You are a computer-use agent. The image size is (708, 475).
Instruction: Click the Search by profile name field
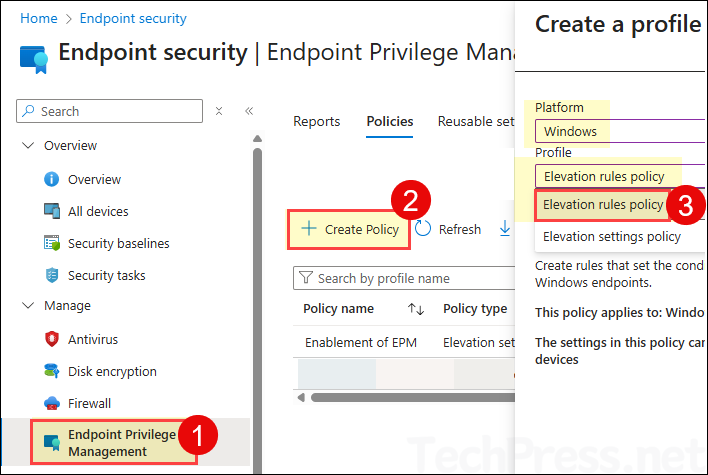coord(404,278)
